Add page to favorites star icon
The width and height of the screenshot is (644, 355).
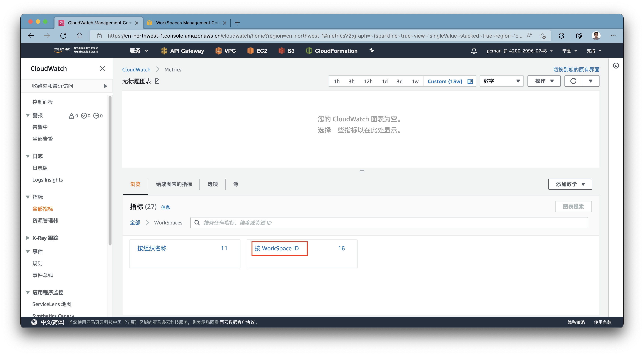(542, 36)
